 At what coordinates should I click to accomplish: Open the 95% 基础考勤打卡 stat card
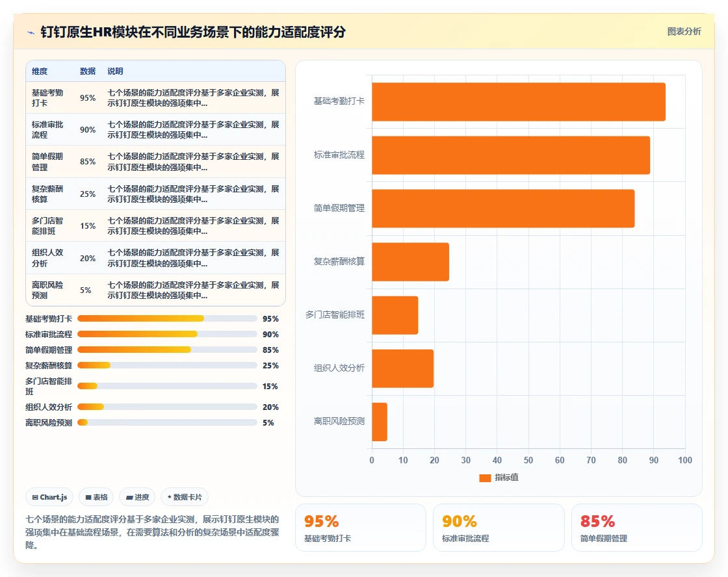[x=361, y=528]
